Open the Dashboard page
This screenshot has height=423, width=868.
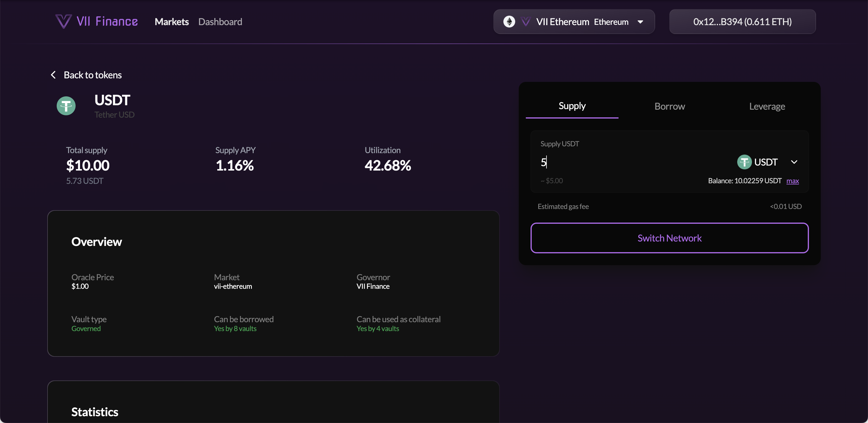click(x=220, y=22)
